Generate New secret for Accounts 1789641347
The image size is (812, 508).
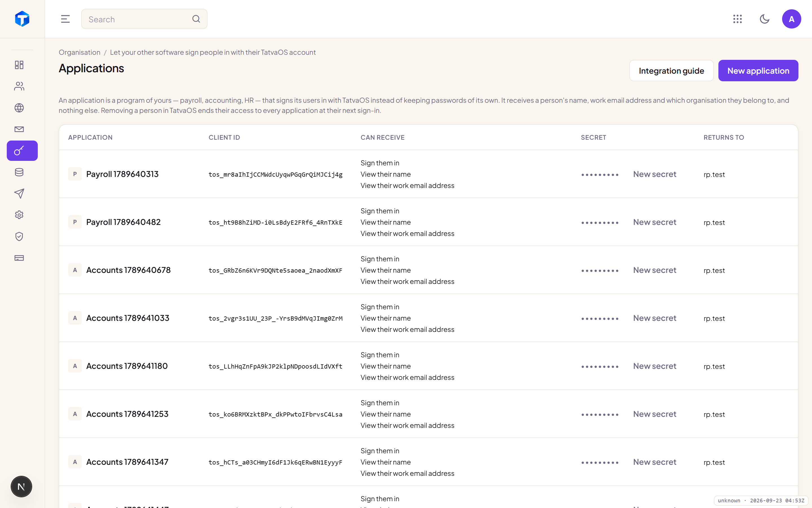654,462
